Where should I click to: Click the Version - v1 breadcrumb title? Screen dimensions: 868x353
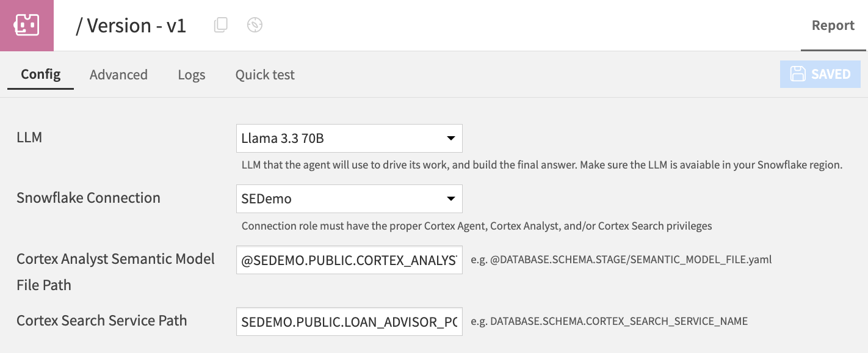tap(131, 25)
